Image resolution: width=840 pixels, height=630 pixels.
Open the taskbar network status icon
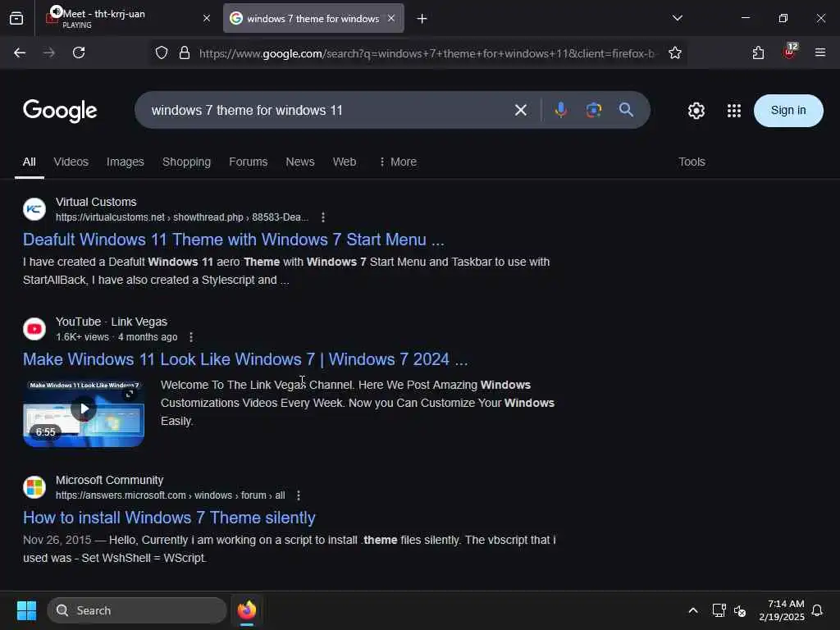coord(719,610)
